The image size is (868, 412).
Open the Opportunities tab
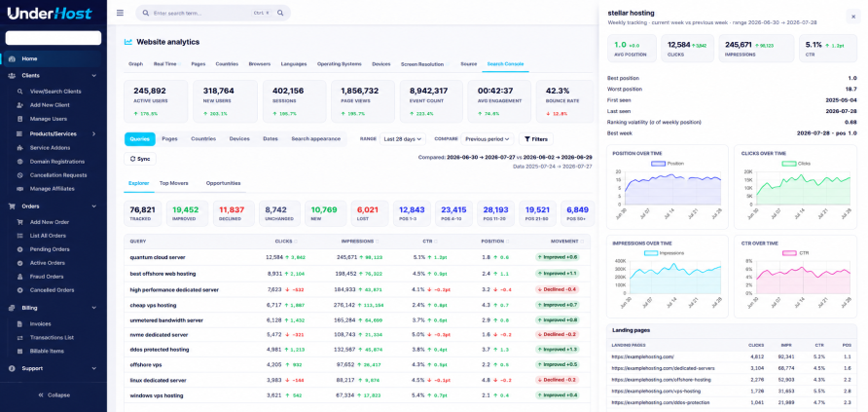pyautogui.click(x=223, y=183)
